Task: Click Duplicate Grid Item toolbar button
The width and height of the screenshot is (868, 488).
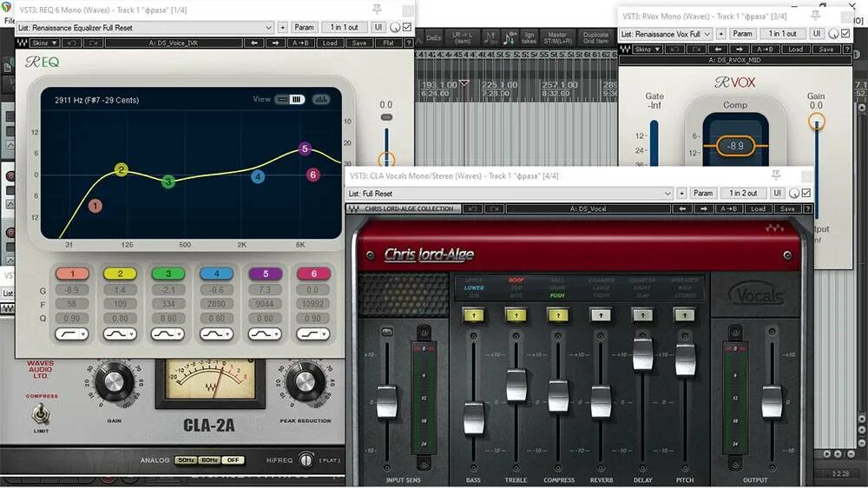Action: (x=595, y=37)
